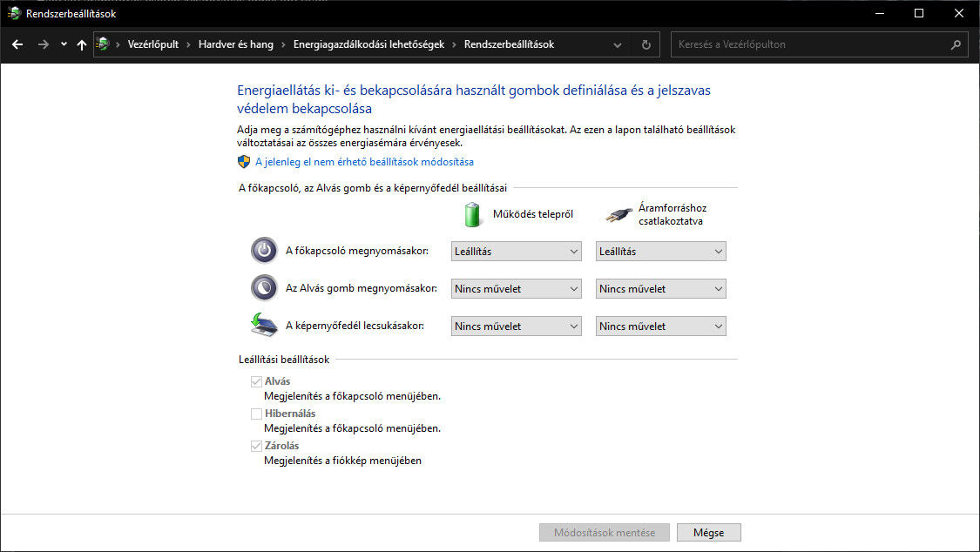The height and width of the screenshot is (552, 980).
Task: Click the search magnifier icon
Action: point(956,44)
